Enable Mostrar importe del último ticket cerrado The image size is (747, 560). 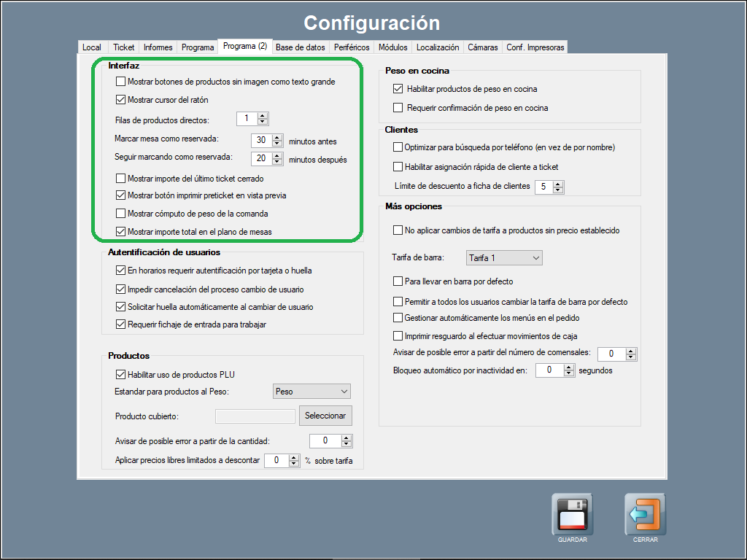(x=121, y=178)
